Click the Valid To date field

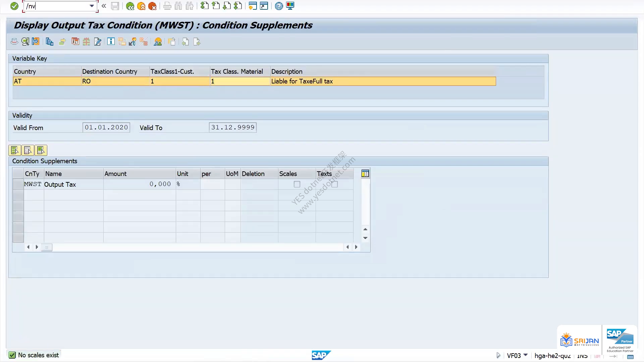click(x=233, y=127)
